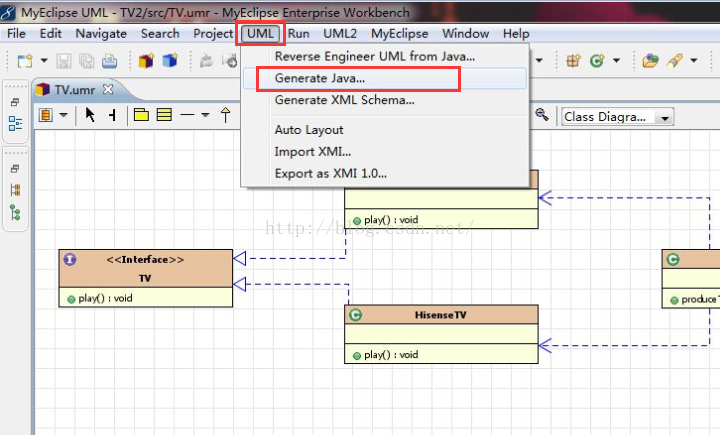Select the arrow pointer selection tool
The image size is (720, 435).
(90, 115)
